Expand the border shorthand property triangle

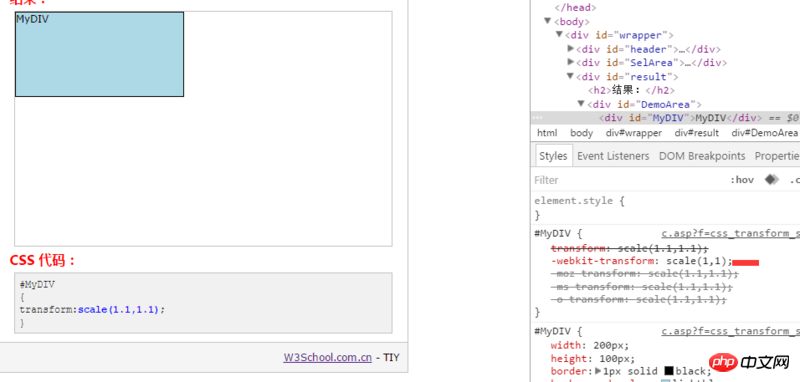click(599, 371)
